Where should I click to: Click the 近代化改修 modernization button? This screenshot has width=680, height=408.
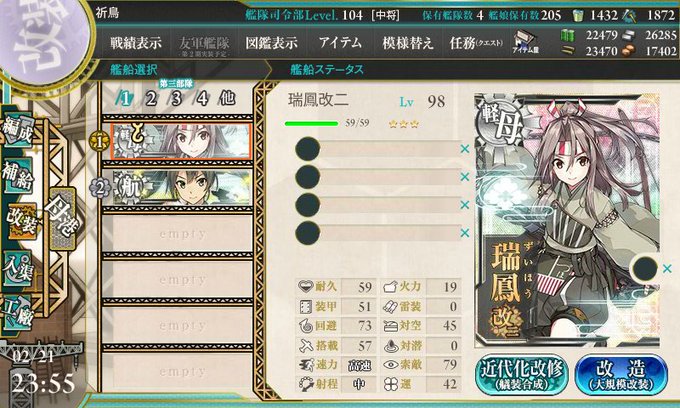pyautogui.click(x=522, y=374)
